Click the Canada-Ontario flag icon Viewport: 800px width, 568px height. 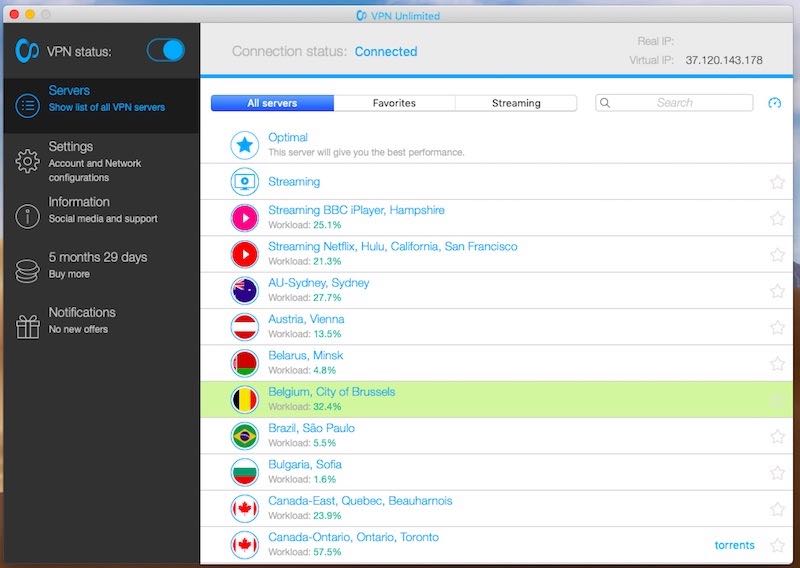tap(245, 545)
